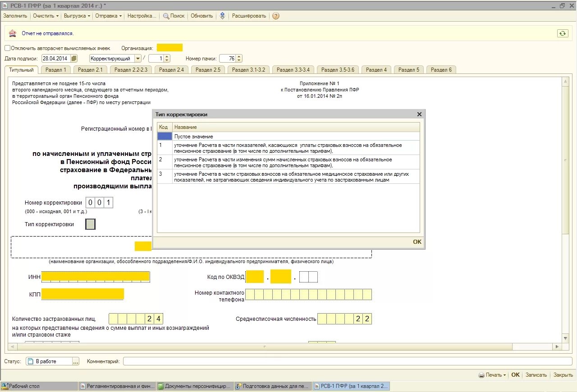The image size is (577, 392).
Task: Open the Выгрузка dropdown menu
Action: tap(77, 16)
